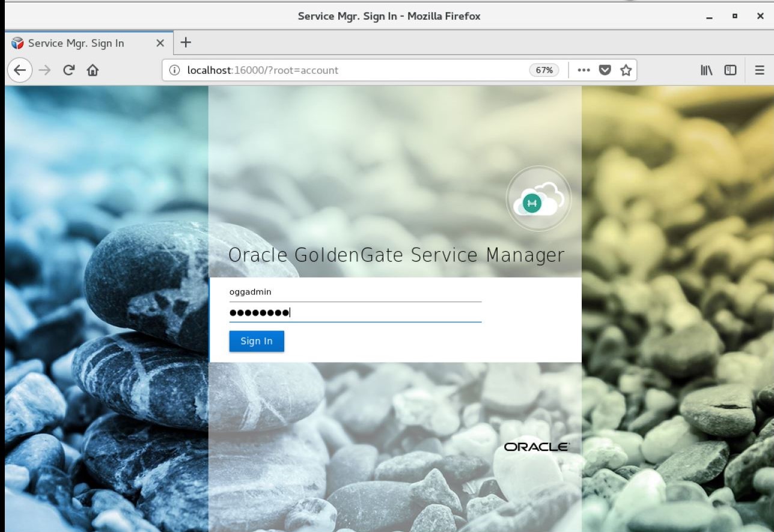
Task: Bookmark this page with the star
Action: coord(626,70)
